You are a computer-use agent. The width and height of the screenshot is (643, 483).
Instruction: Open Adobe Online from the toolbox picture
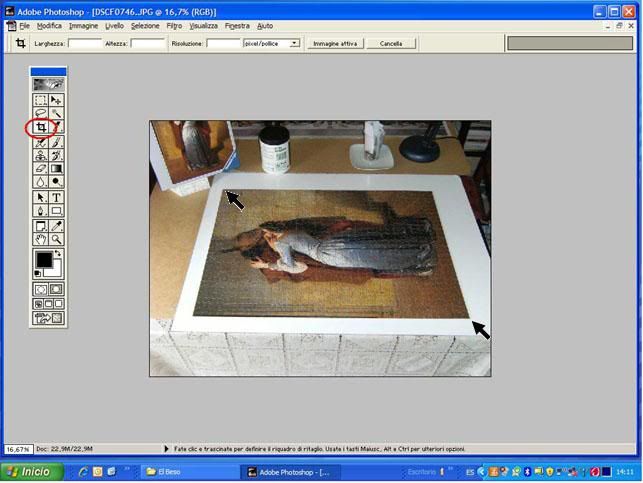[x=48, y=84]
